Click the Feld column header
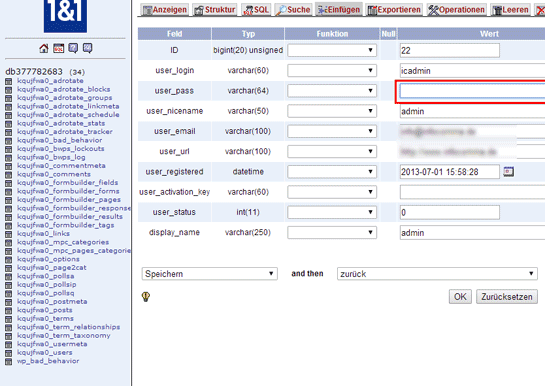This screenshot has height=386, width=545. click(x=174, y=34)
